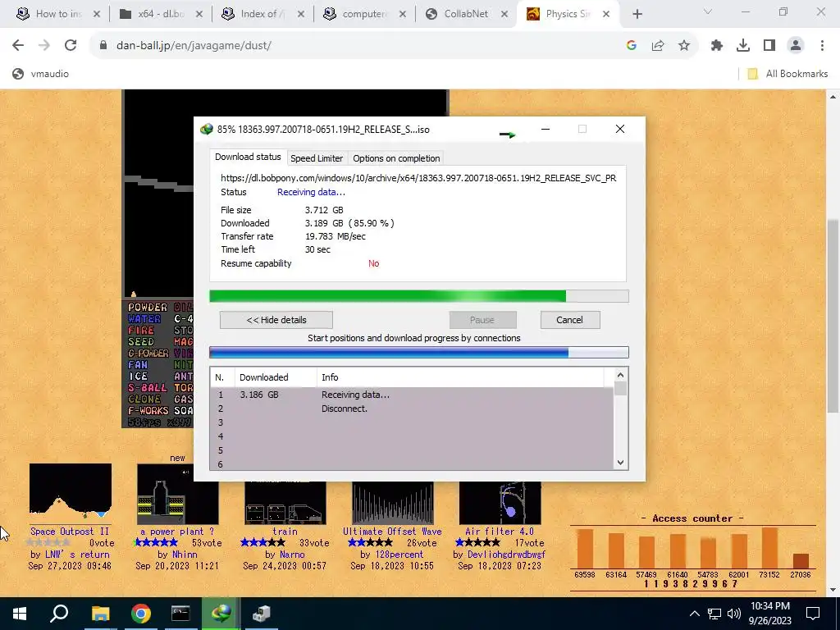840x630 pixels.
Task: Open the Speed Limiter tab
Action: click(x=317, y=158)
